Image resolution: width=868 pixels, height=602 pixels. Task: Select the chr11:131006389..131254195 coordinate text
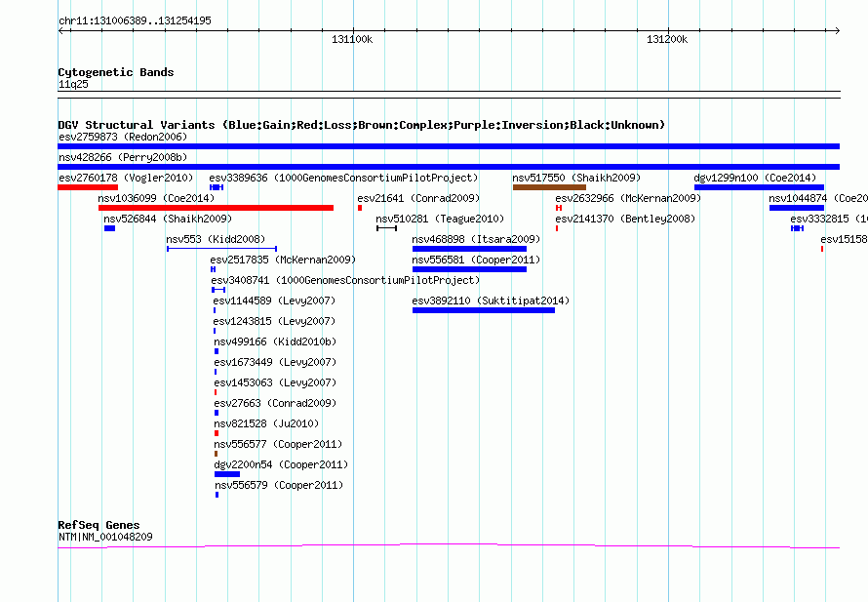coord(135,21)
